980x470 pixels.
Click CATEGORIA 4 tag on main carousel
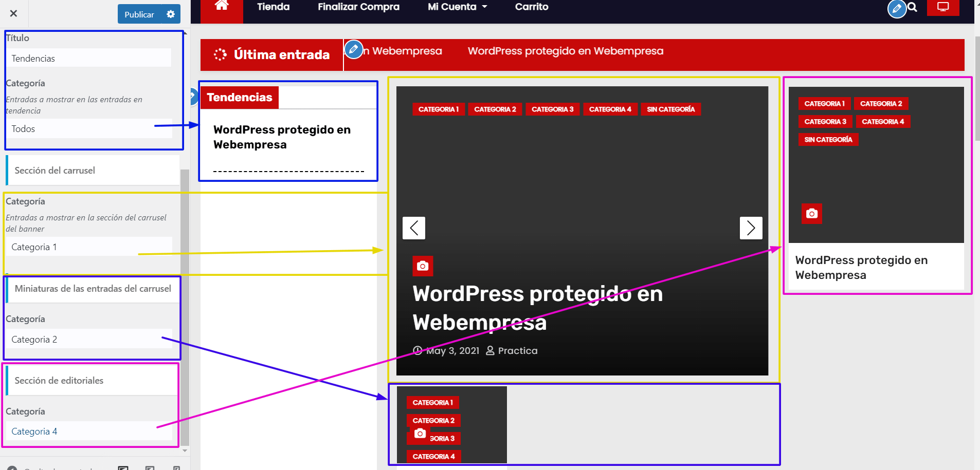tap(610, 109)
